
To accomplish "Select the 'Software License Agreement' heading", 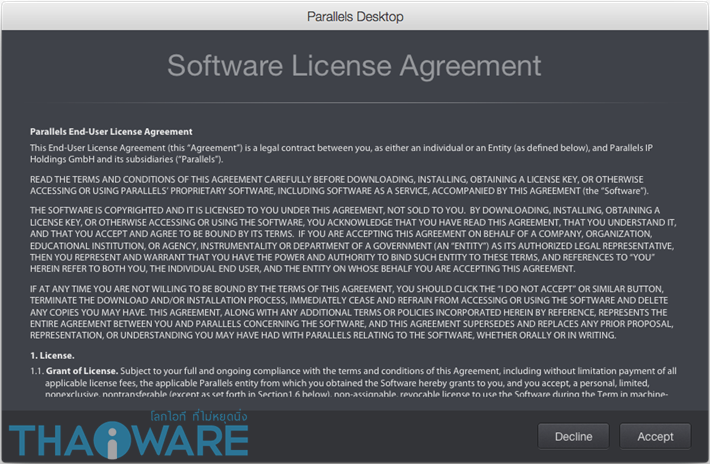I will click(x=354, y=66).
